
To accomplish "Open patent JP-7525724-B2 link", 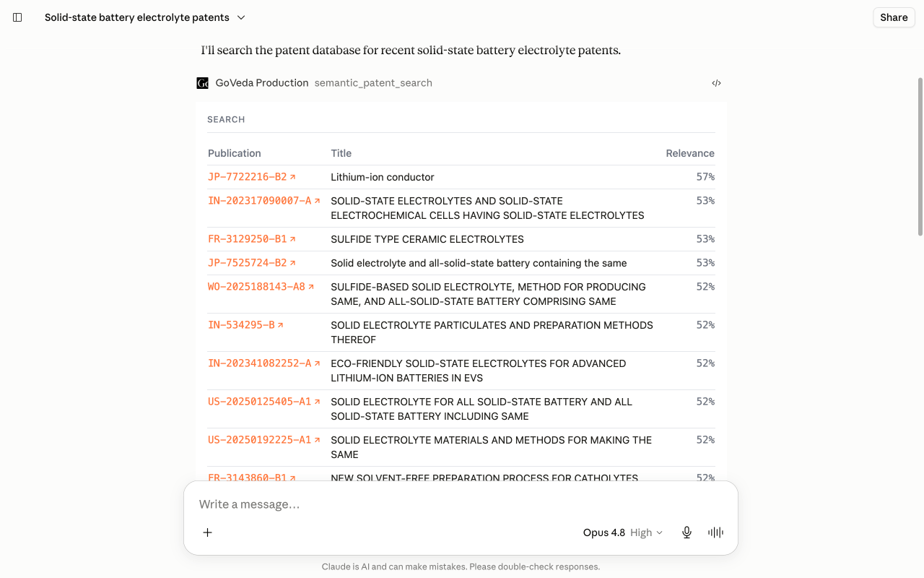I will (x=248, y=263).
